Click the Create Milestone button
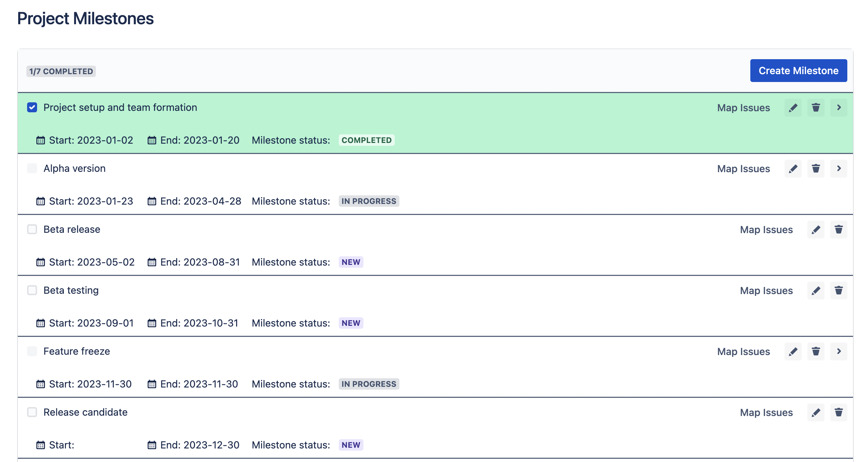This screenshot has width=868, height=462. 798,71
